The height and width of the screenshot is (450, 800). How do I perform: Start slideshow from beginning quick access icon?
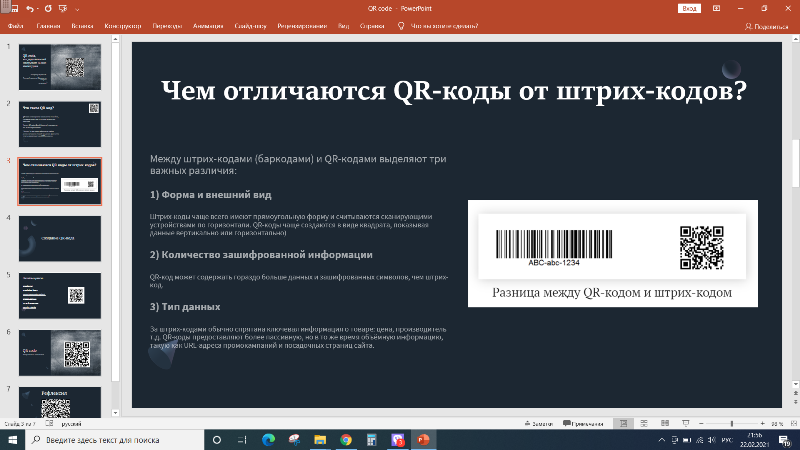63,9
